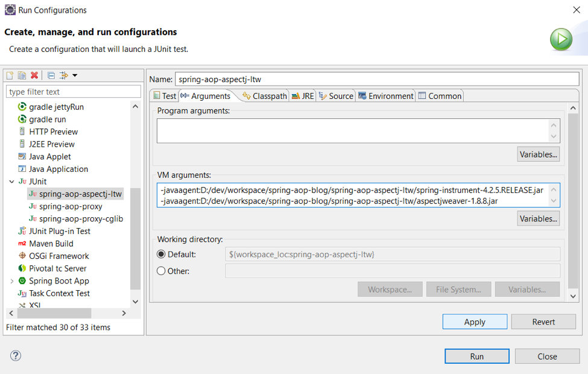Select gradle jettyRun configuration type
The width and height of the screenshot is (588, 374).
pyautogui.click(x=56, y=107)
